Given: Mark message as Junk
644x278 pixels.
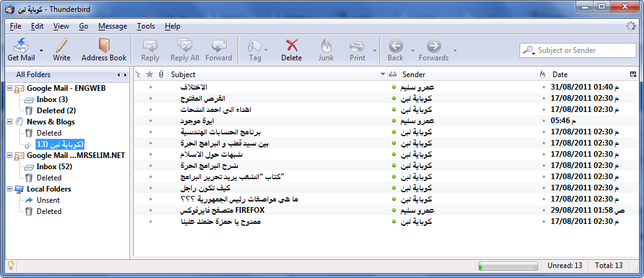Looking at the screenshot, I should pyautogui.click(x=326, y=50).
